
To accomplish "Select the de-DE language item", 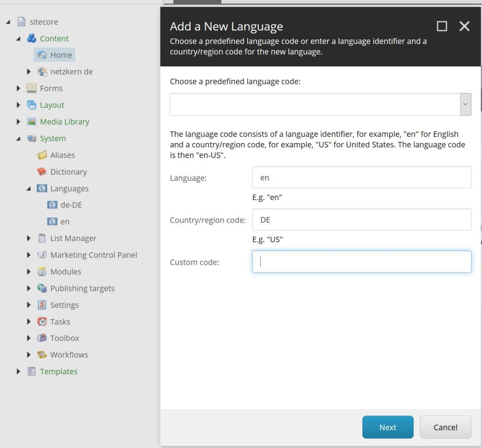I will pos(71,205).
